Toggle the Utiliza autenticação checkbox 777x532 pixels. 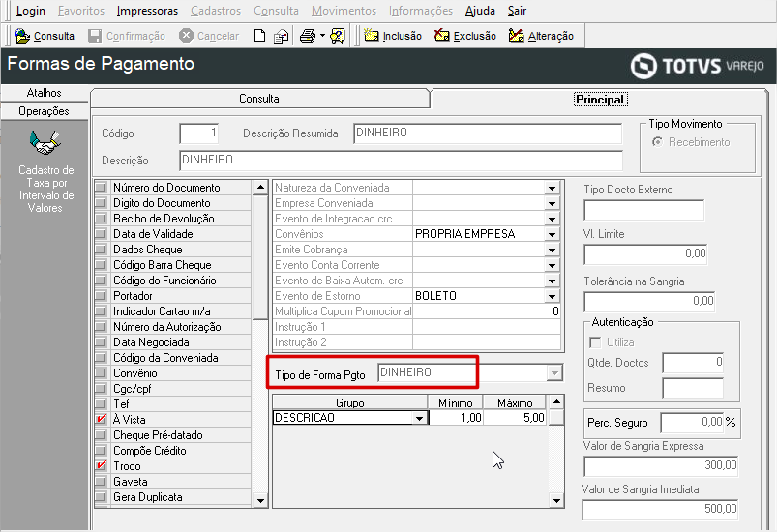point(595,342)
